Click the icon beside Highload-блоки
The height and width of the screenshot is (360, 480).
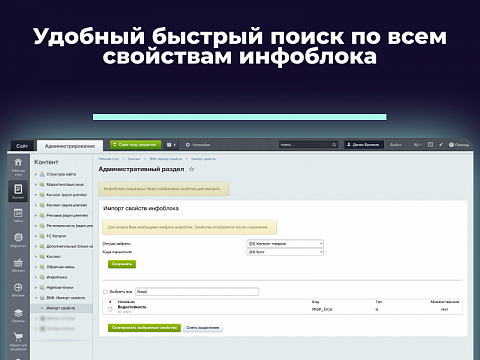coord(42,287)
